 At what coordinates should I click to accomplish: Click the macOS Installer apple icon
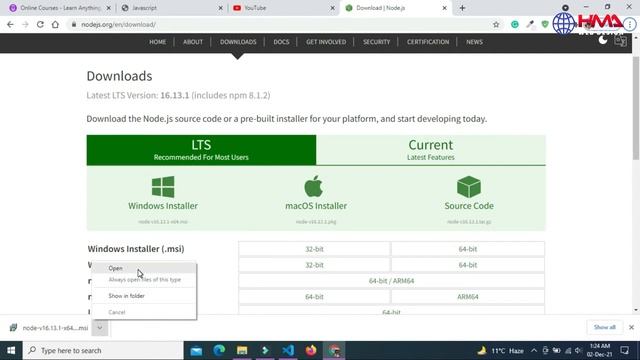pos(313,186)
